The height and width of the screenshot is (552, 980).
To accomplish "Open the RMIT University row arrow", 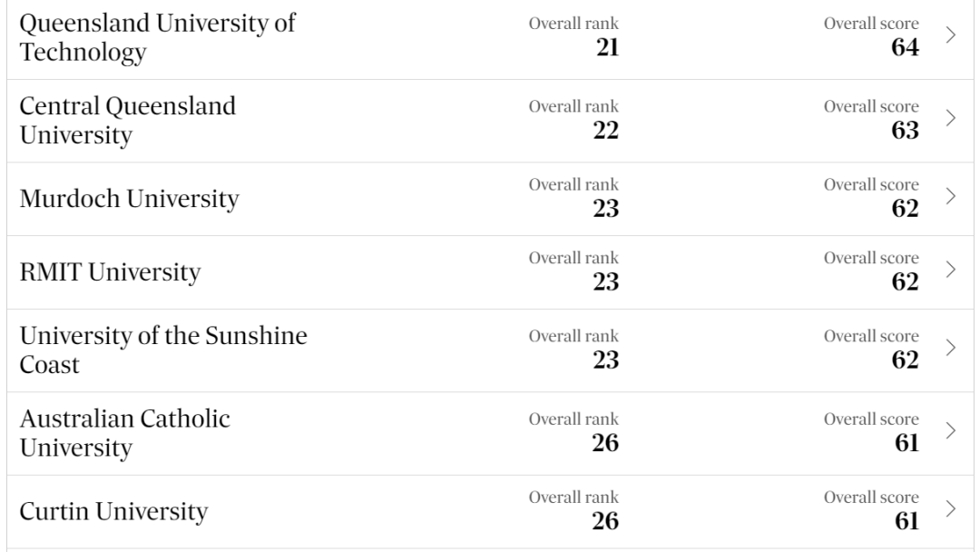I will coord(950,270).
